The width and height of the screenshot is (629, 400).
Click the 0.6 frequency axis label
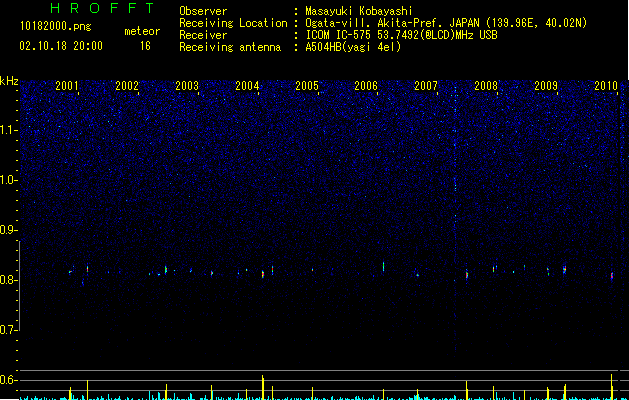[x=9, y=380]
